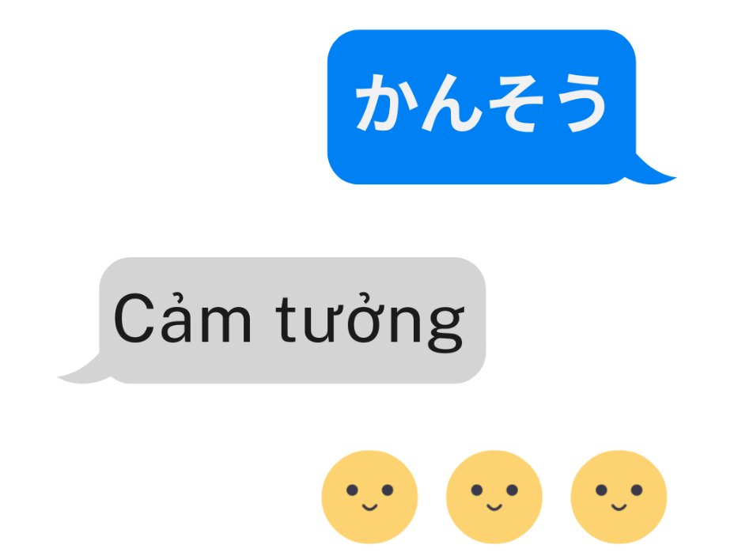Click the letter g ending tưởng
The width and height of the screenshot is (738, 560).
[445, 328]
